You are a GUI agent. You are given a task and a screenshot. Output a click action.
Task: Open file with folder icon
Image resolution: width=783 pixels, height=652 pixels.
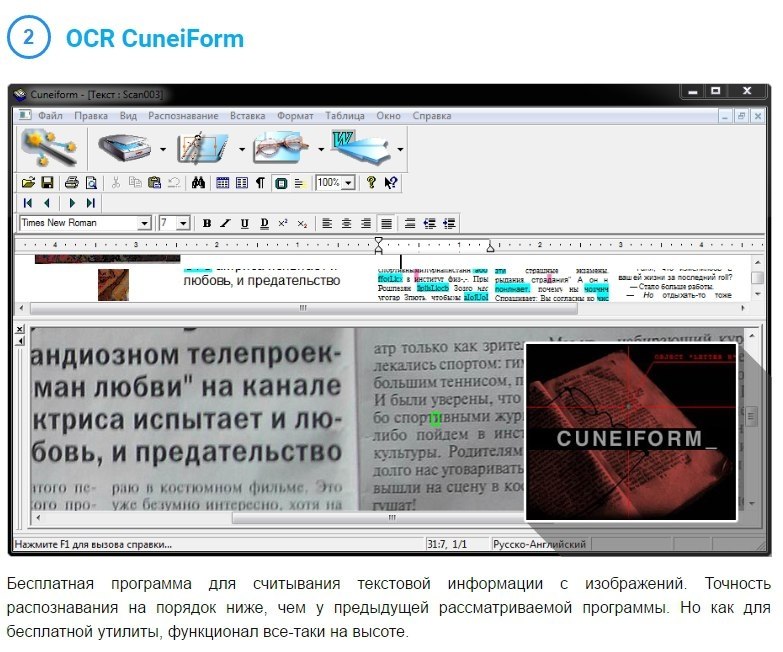tap(28, 183)
